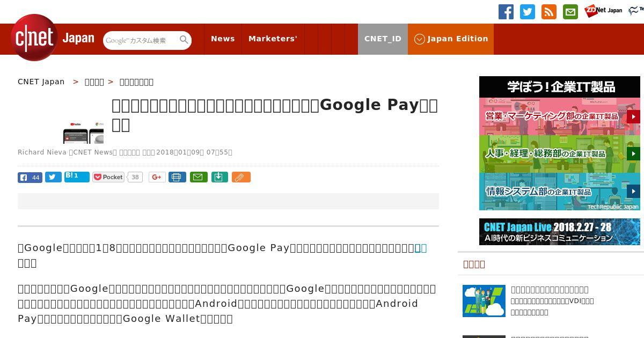Open the article thumbnail image
644x338 pixels.
click(x=83, y=132)
